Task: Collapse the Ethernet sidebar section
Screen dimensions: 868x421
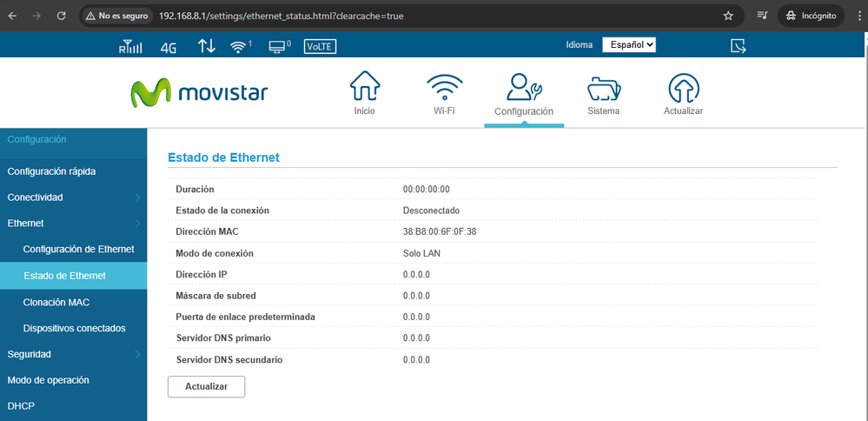Action: [73, 224]
